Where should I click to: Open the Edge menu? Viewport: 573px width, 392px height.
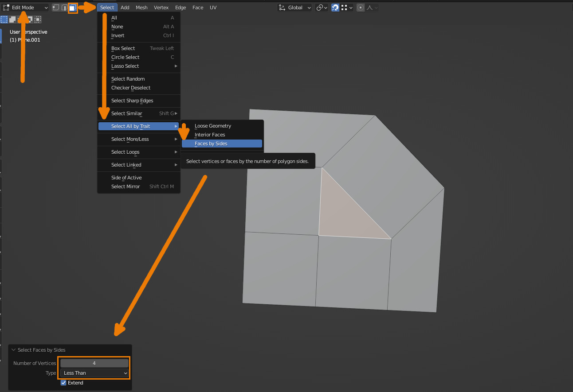(x=181, y=8)
